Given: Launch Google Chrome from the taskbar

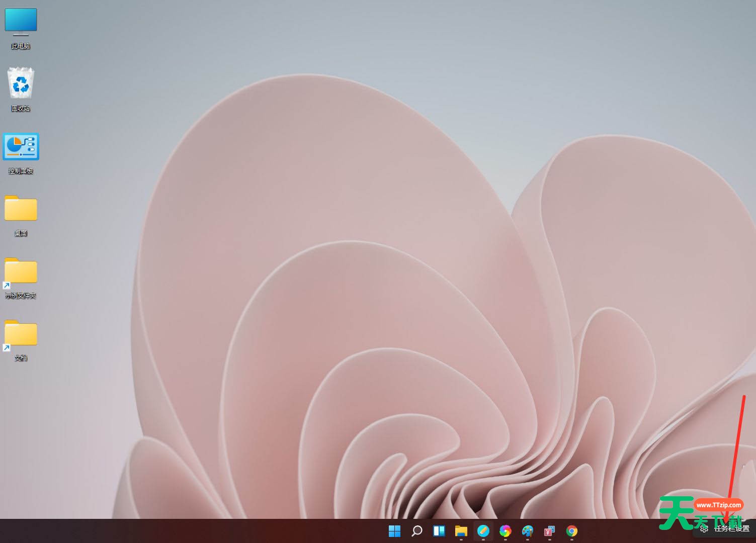Looking at the screenshot, I should 572,531.
